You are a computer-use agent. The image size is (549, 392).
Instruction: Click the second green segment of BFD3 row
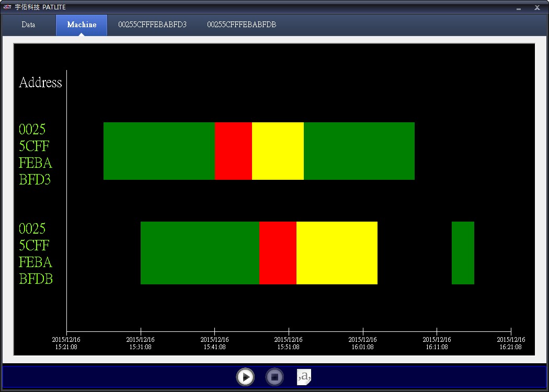pos(359,151)
